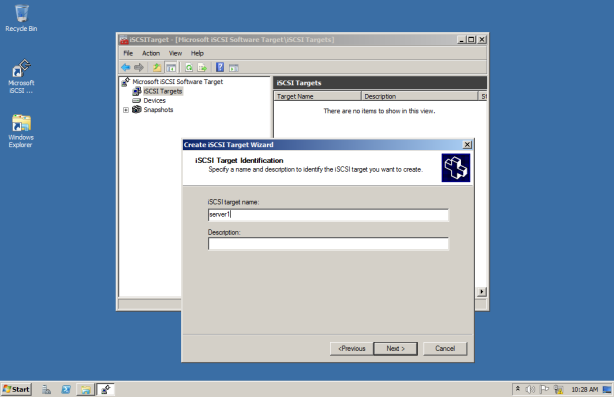Click the wizard's blue plus banner image

[456, 168]
